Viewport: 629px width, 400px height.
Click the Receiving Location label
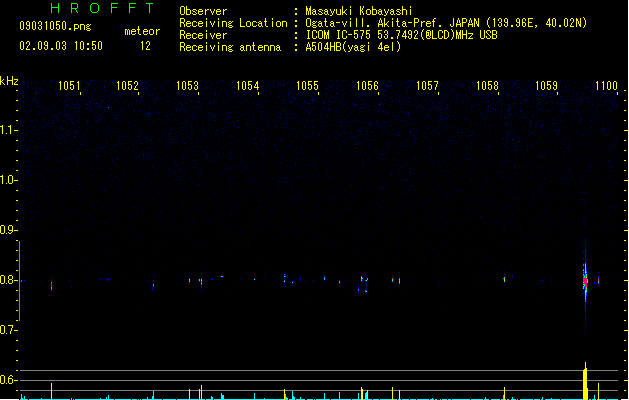click(x=233, y=23)
